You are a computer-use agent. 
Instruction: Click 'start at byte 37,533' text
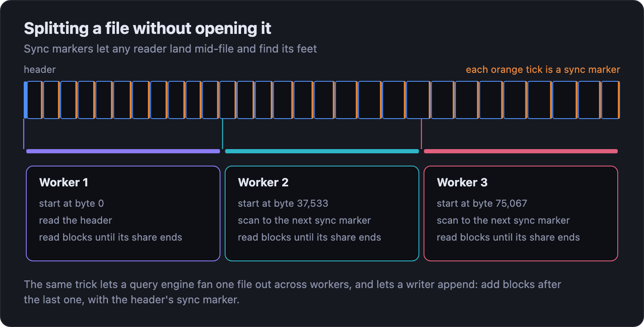pos(283,203)
